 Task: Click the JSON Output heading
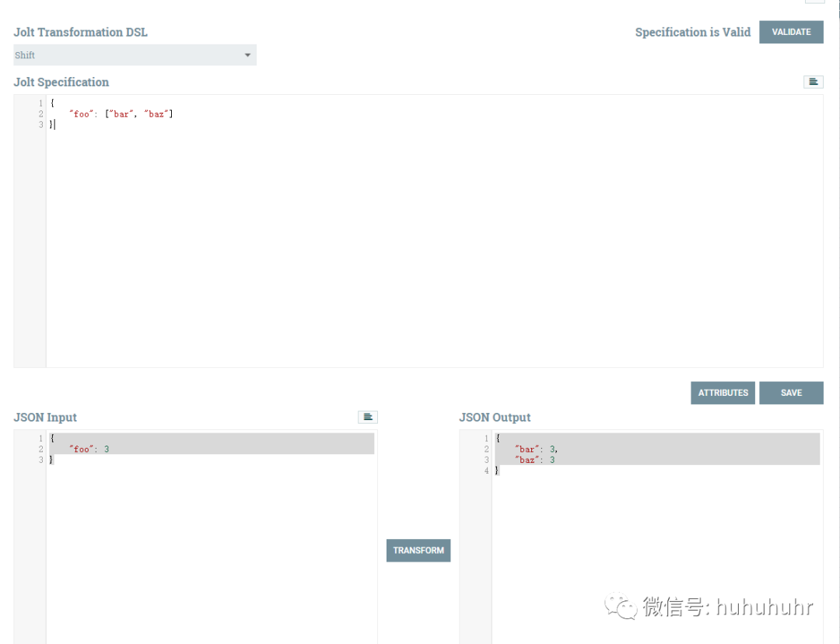tap(495, 418)
